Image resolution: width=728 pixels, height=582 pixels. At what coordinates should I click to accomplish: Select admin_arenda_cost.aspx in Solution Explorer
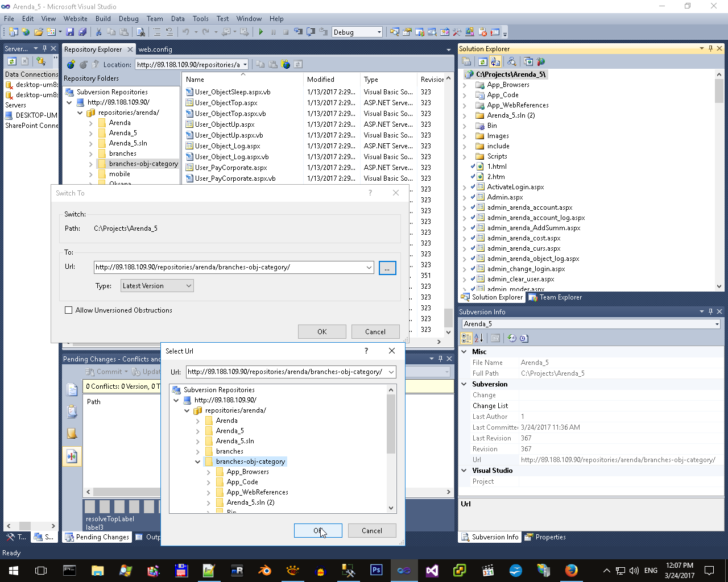pos(524,238)
